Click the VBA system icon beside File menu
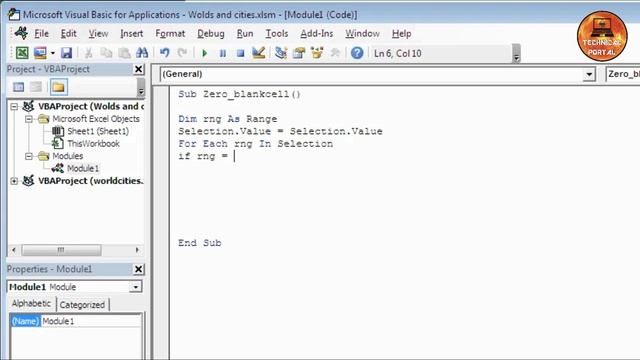This screenshot has width=640, height=360. [21, 33]
